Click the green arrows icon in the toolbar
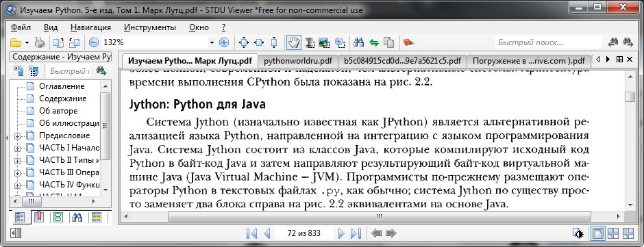The image size is (644, 247). click(374, 42)
